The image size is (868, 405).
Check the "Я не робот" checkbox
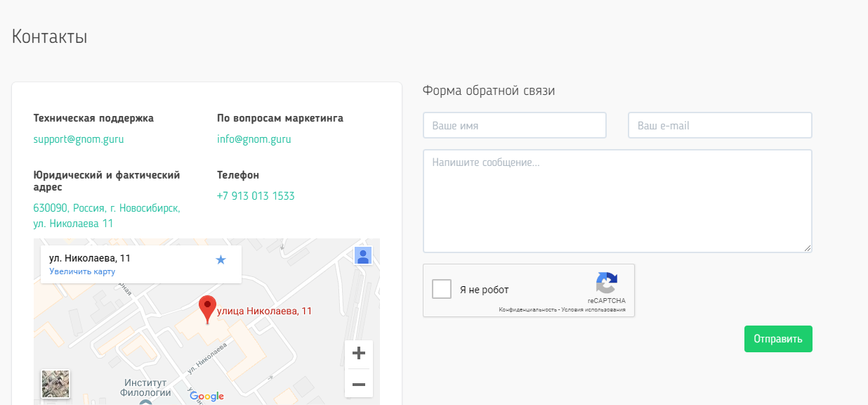click(x=442, y=290)
